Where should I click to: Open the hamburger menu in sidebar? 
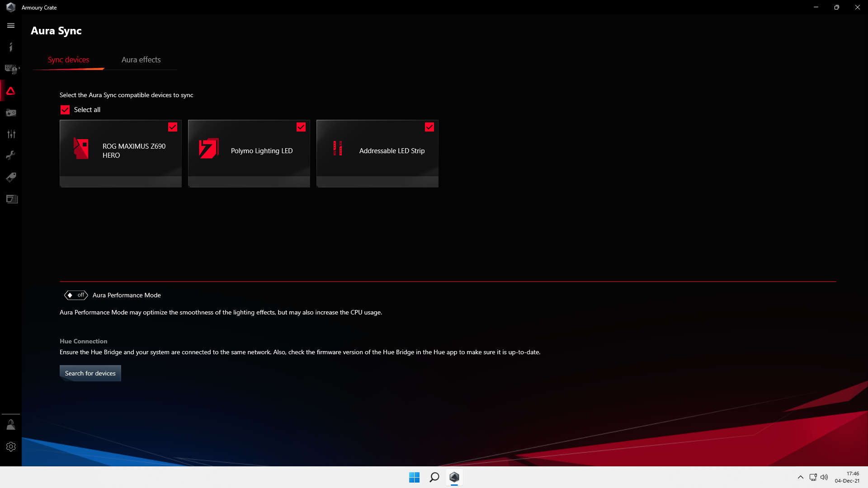[11, 26]
